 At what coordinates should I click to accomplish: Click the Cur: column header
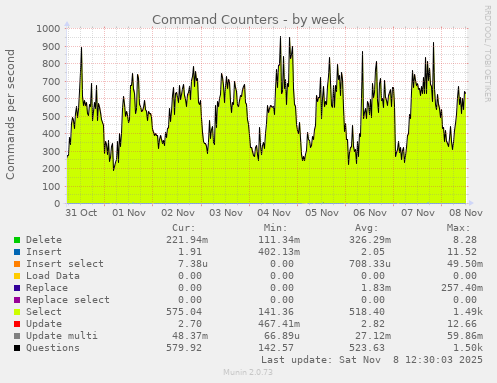click(184, 228)
